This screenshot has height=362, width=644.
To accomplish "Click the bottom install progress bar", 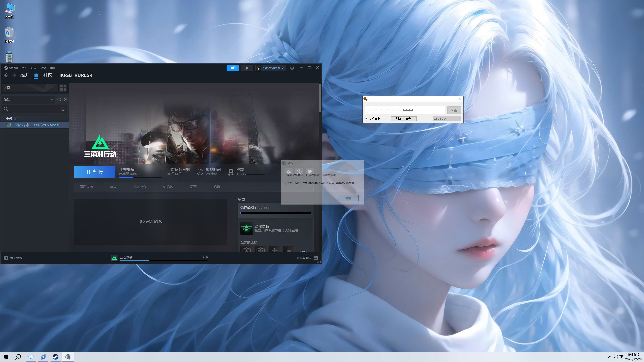I will (x=164, y=260).
